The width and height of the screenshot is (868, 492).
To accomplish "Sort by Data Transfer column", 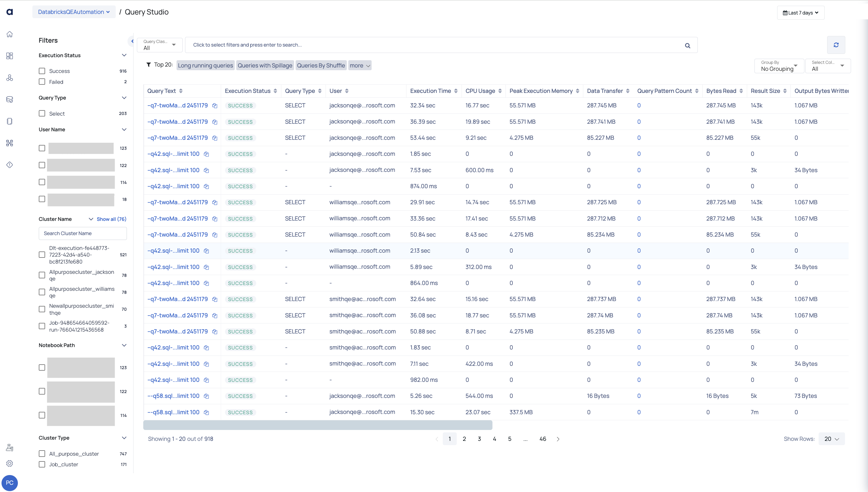I will tap(628, 91).
